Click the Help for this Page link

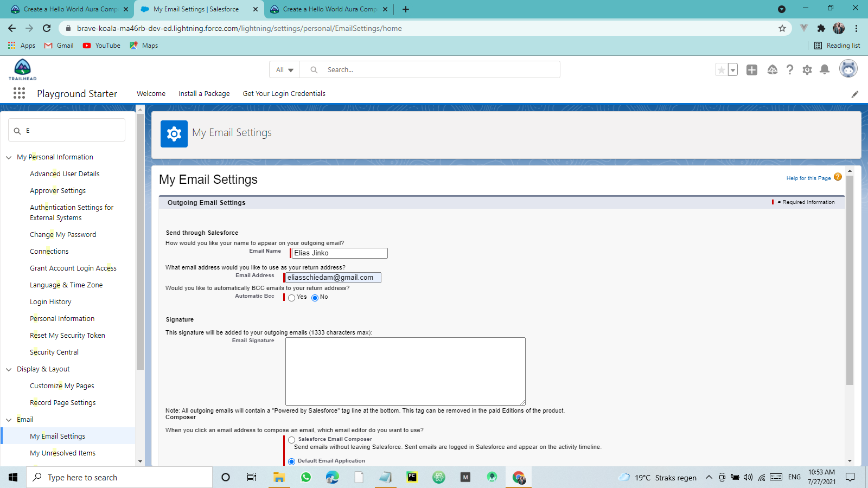pyautogui.click(x=808, y=178)
